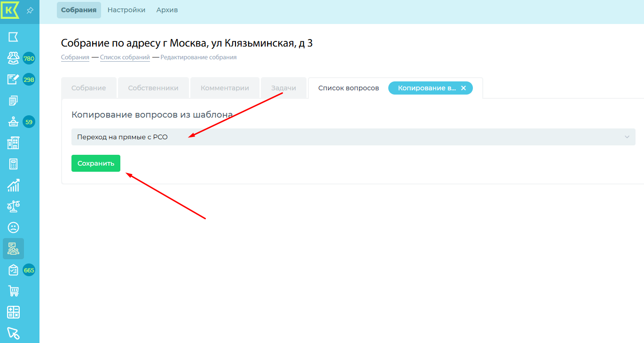Click the green 'Сохранить' button
This screenshot has height=343, width=644.
coord(96,163)
